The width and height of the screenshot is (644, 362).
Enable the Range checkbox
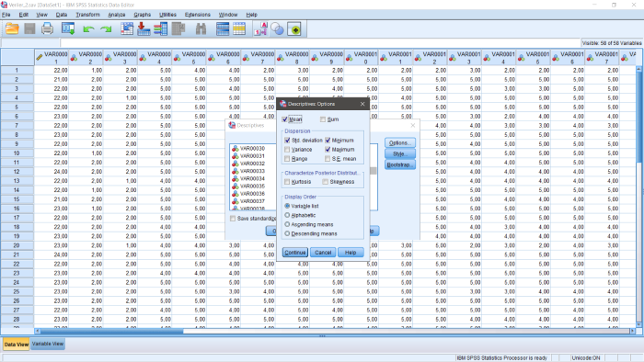pos(287,159)
